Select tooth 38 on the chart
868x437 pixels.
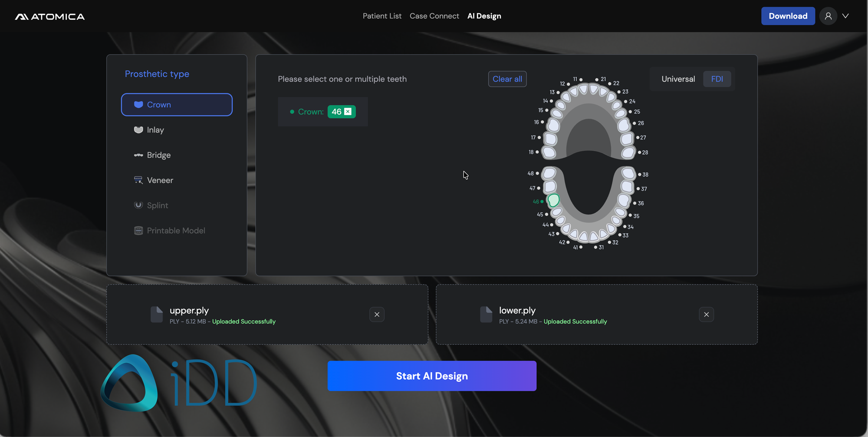point(628,173)
